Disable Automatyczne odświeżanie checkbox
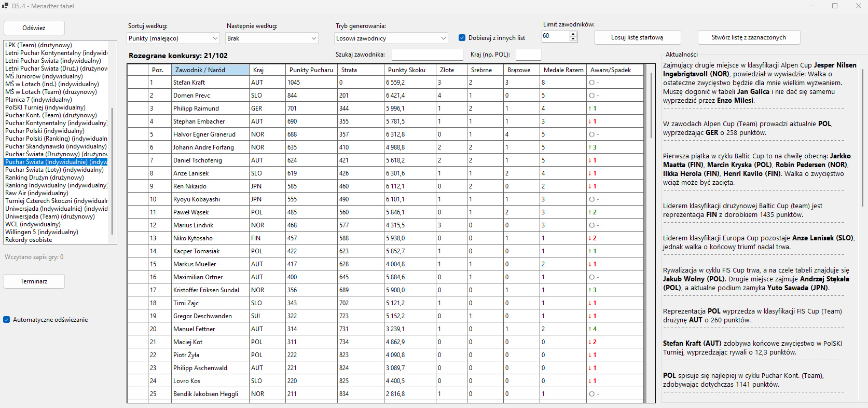The height and width of the screenshot is (408, 868). (x=7, y=320)
